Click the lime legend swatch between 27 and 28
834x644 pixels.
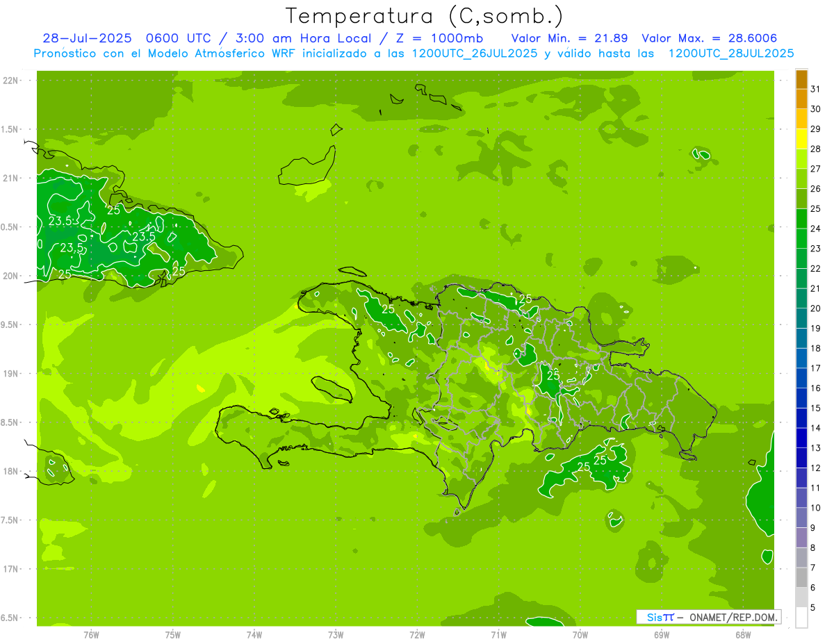tap(801, 159)
